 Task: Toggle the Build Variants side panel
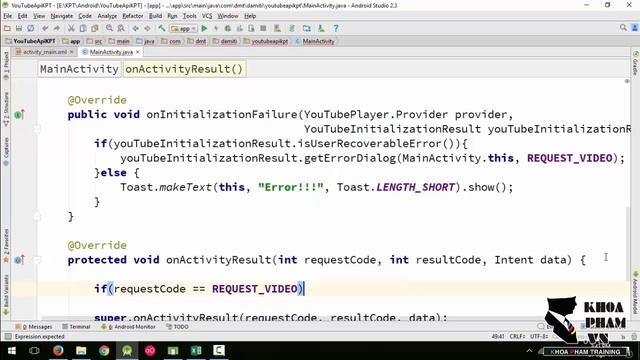click(x=6, y=295)
